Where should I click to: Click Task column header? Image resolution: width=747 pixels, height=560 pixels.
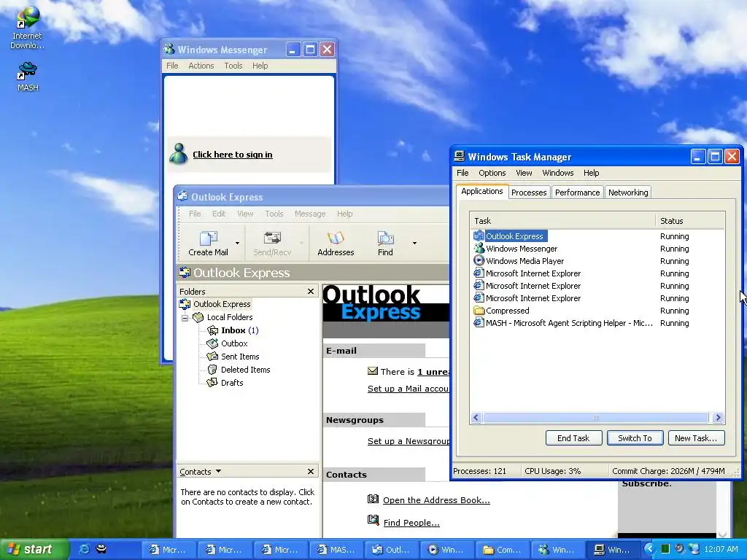(x=562, y=220)
